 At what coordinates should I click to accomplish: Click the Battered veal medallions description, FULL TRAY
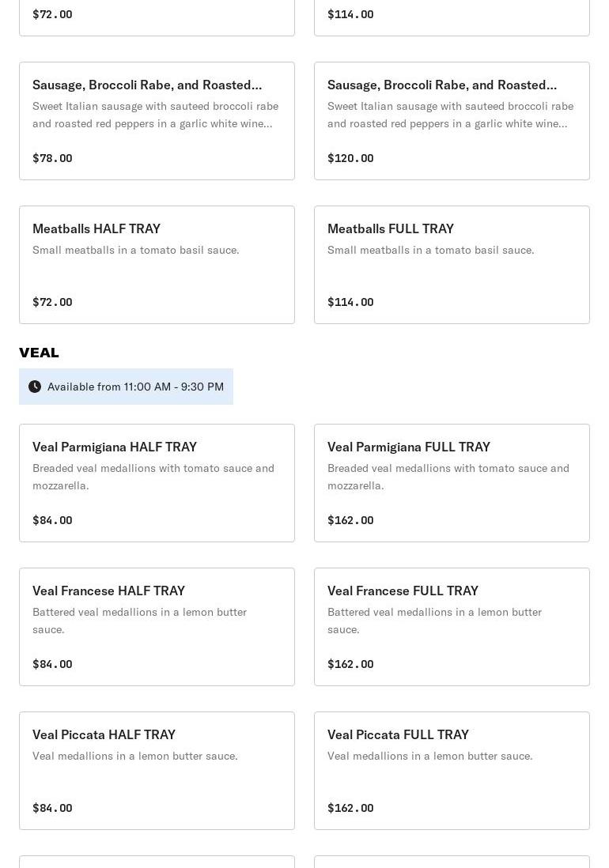(434, 621)
